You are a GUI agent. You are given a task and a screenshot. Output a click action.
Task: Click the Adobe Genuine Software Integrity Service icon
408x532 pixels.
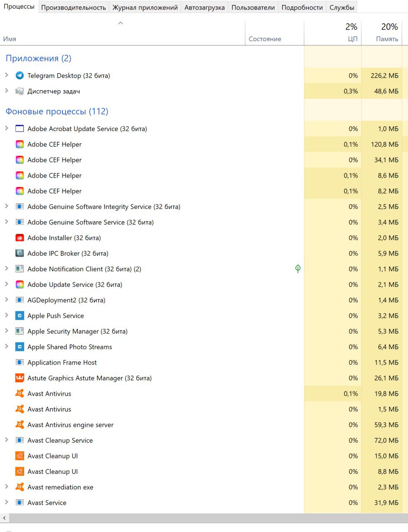20,207
